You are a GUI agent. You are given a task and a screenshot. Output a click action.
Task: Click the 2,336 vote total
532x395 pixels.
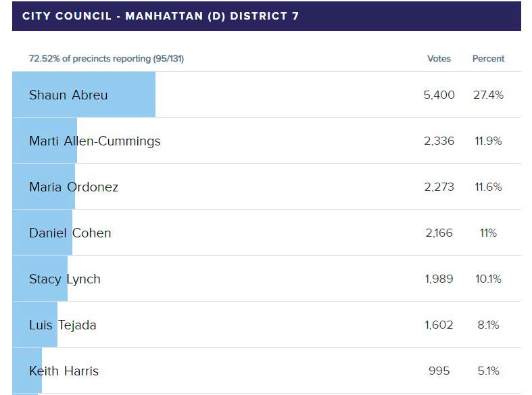coord(439,141)
